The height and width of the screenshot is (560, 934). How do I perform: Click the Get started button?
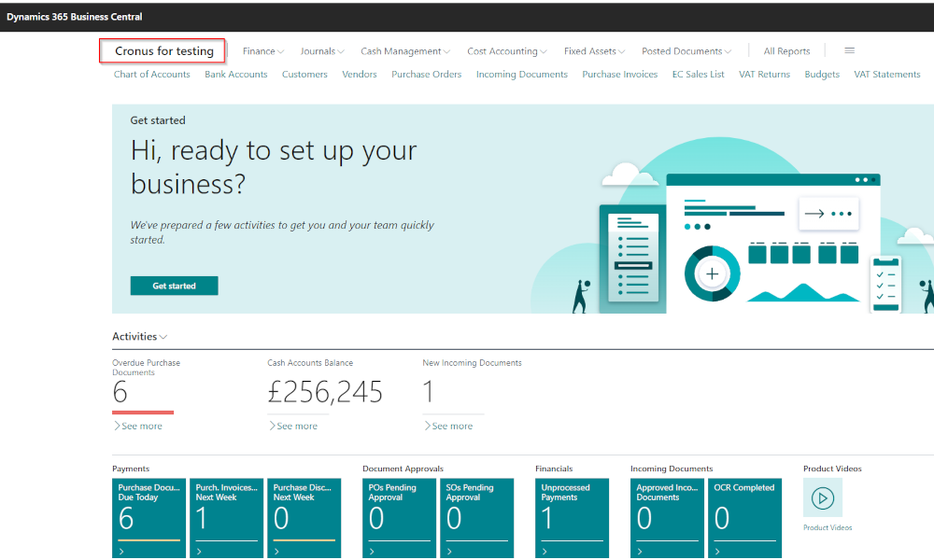pyautogui.click(x=174, y=286)
